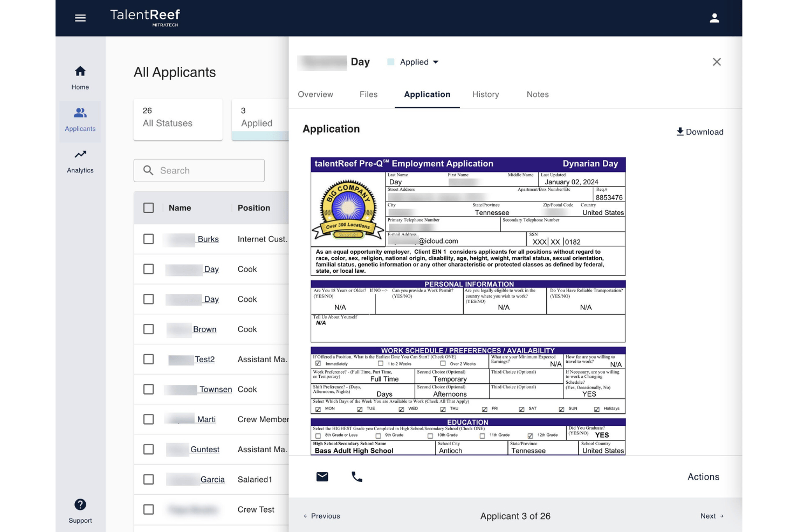This screenshot has height=532, width=798.
Task: Filter by 26 All Statuses card
Action: (x=178, y=119)
